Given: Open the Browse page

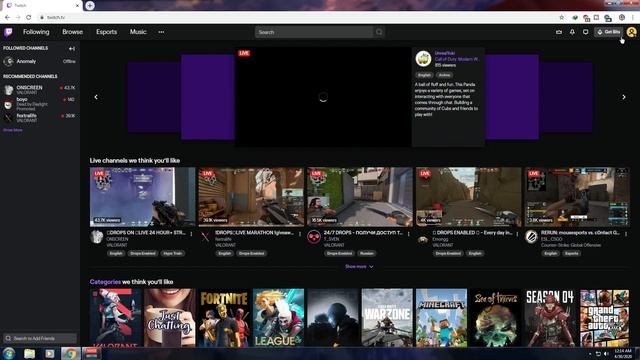Looking at the screenshot, I should pyautogui.click(x=72, y=32).
